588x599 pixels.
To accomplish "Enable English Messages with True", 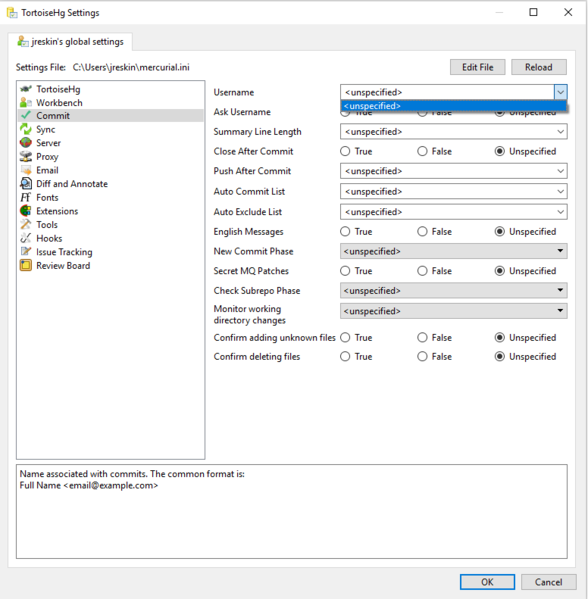I will tap(345, 232).
